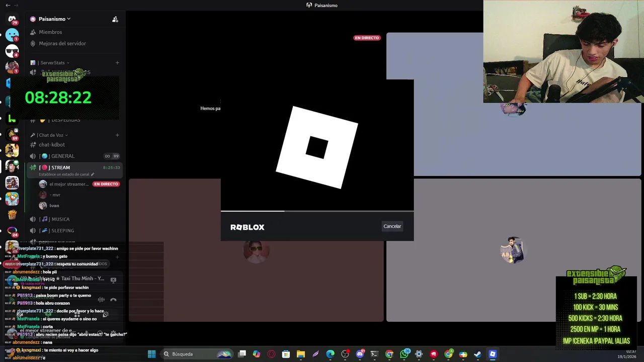Open Microsoft Edge from the taskbar

coord(330,354)
